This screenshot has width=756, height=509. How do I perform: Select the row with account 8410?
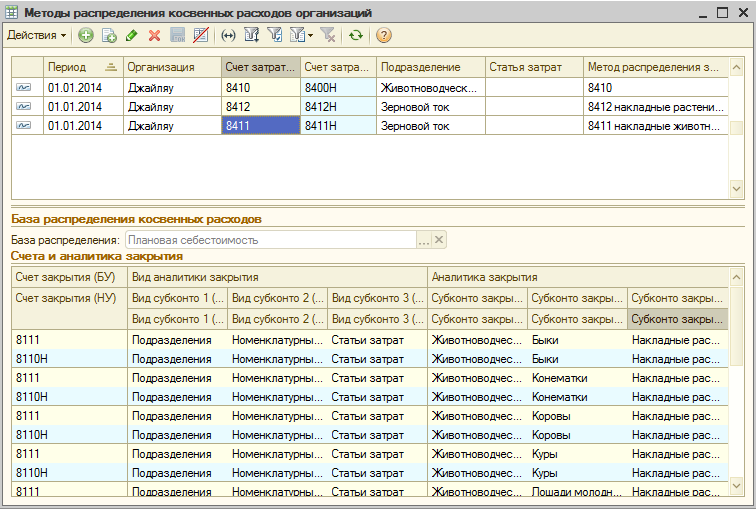[x=260, y=87]
